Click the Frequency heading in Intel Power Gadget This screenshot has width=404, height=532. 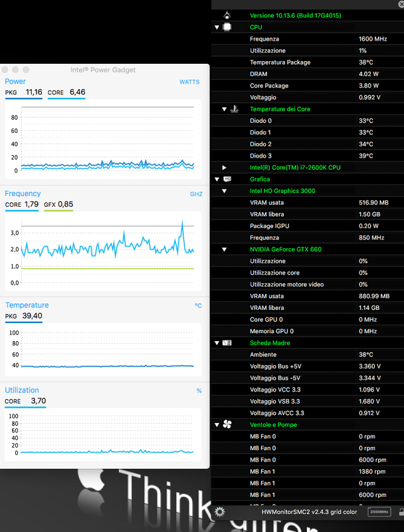(23, 194)
